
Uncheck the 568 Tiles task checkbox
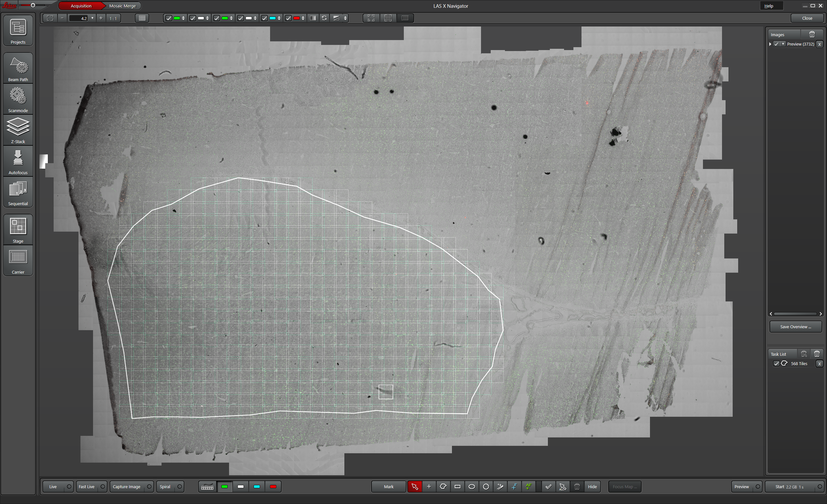pyautogui.click(x=776, y=363)
